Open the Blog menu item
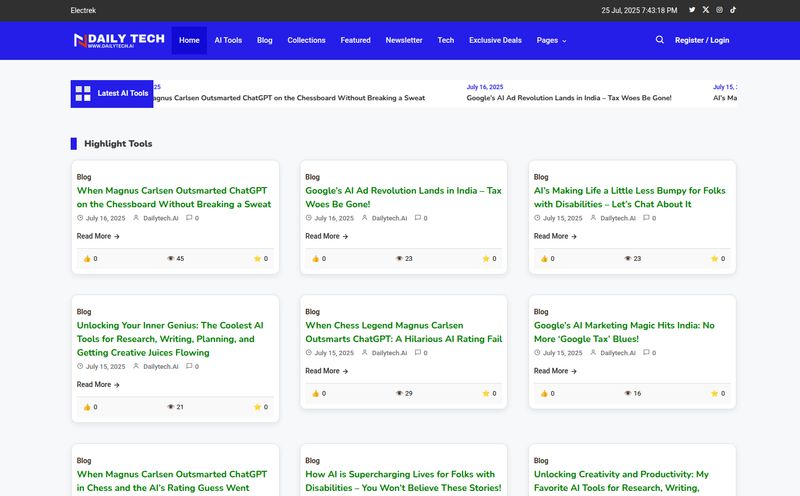The image size is (800, 496). tap(265, 40)
